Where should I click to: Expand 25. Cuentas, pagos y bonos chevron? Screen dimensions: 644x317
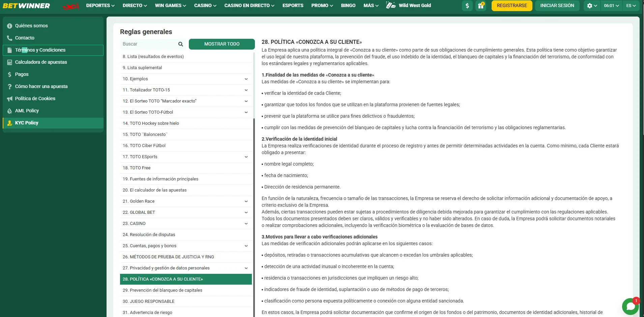tap(246, 246)
